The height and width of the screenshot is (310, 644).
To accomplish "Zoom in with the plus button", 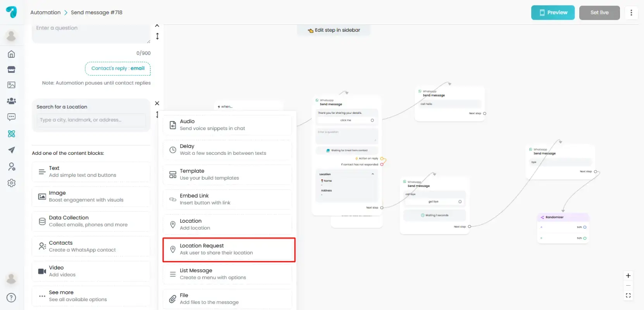I will [x=628, y=276].
